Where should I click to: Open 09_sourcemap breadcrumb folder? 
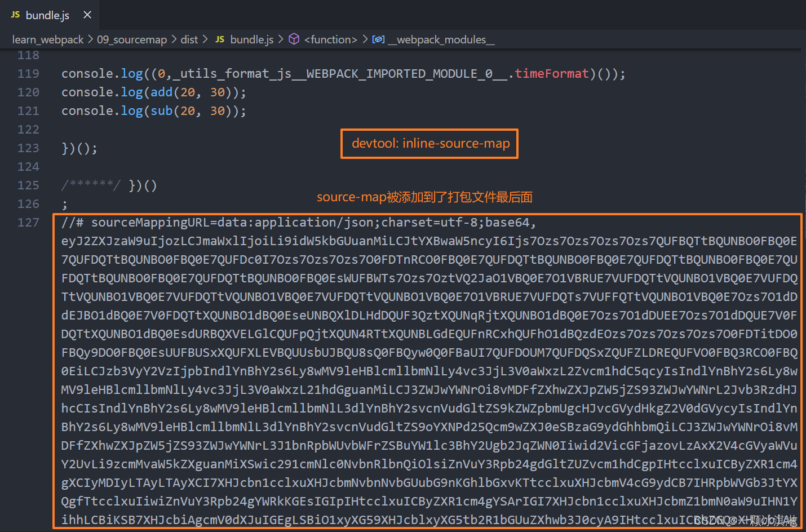tap(132, 39)
